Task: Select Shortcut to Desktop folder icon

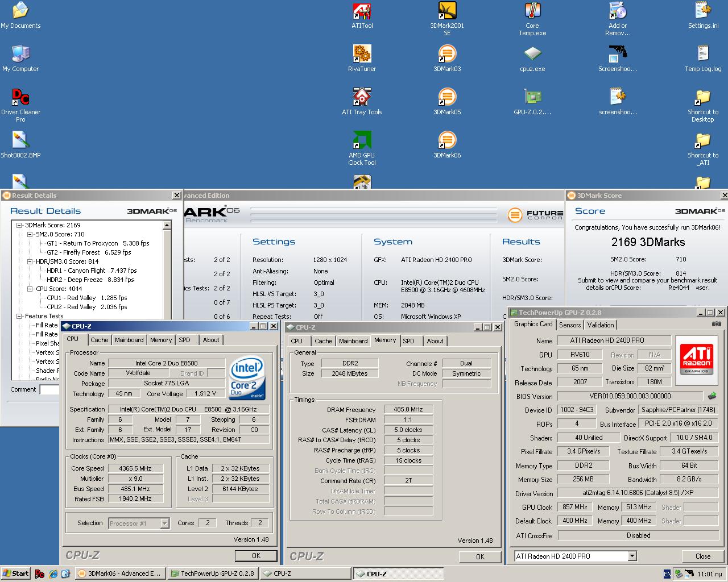Action: coord(703,105)
